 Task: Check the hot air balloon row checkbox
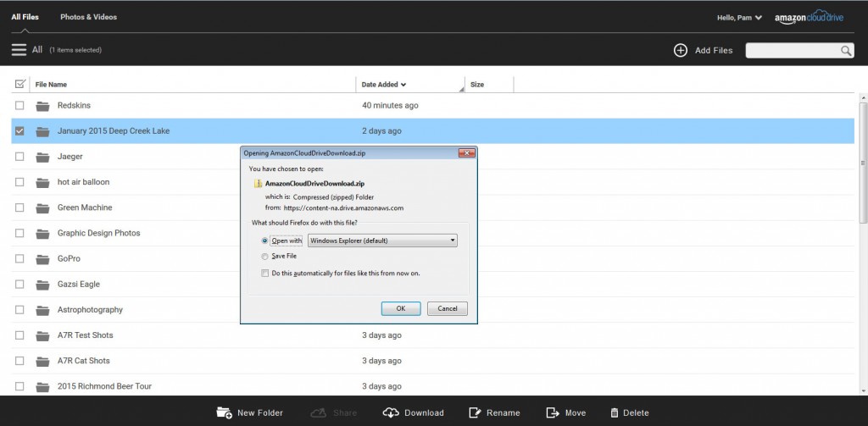19,182
